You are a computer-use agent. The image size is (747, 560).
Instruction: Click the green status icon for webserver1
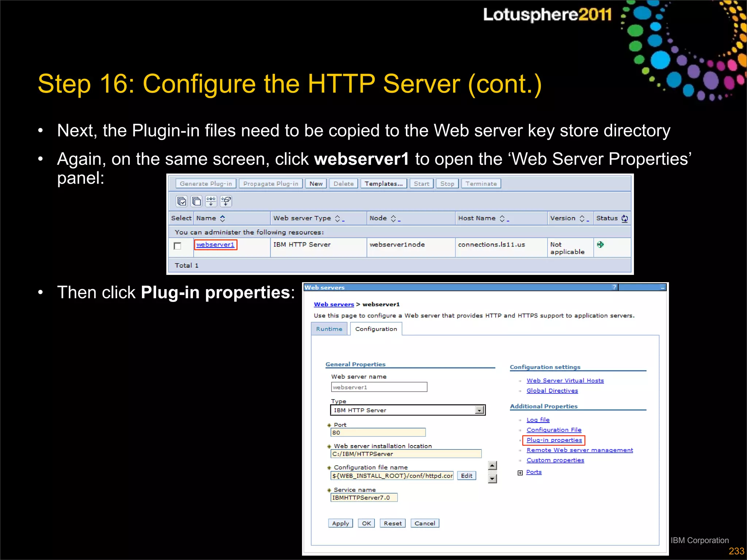coord(600,244)
